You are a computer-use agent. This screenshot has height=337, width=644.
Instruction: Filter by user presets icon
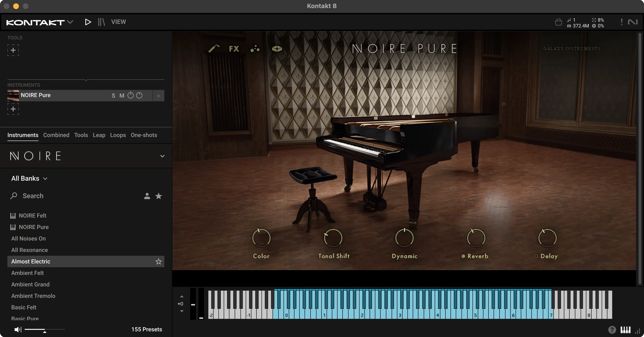pyautogui.click(x=147, y=196)
